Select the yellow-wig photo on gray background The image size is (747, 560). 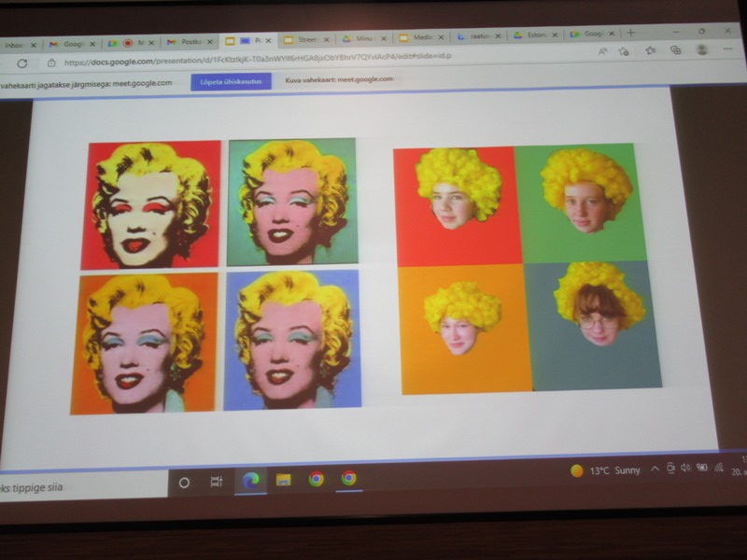coord(593,325)
